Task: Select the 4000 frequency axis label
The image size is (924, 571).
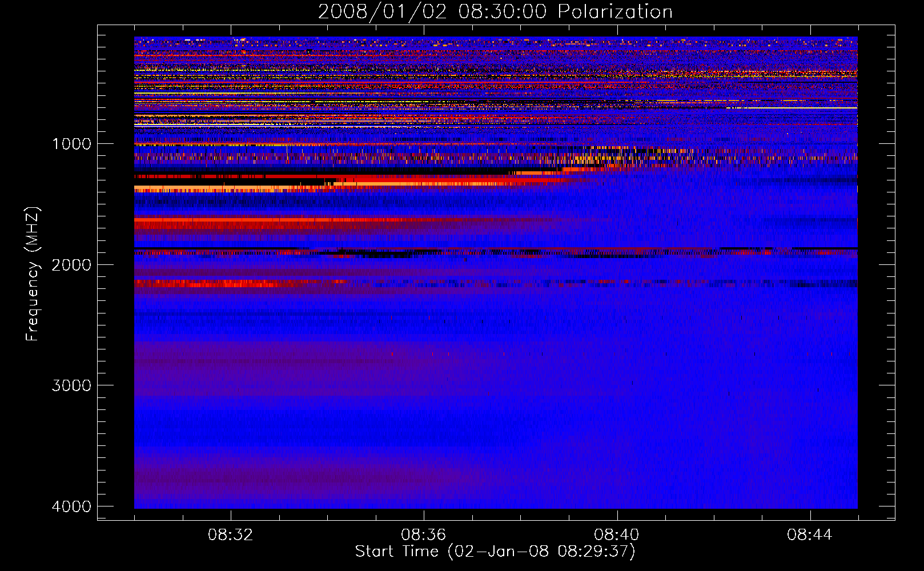Action: coord(71,506)
